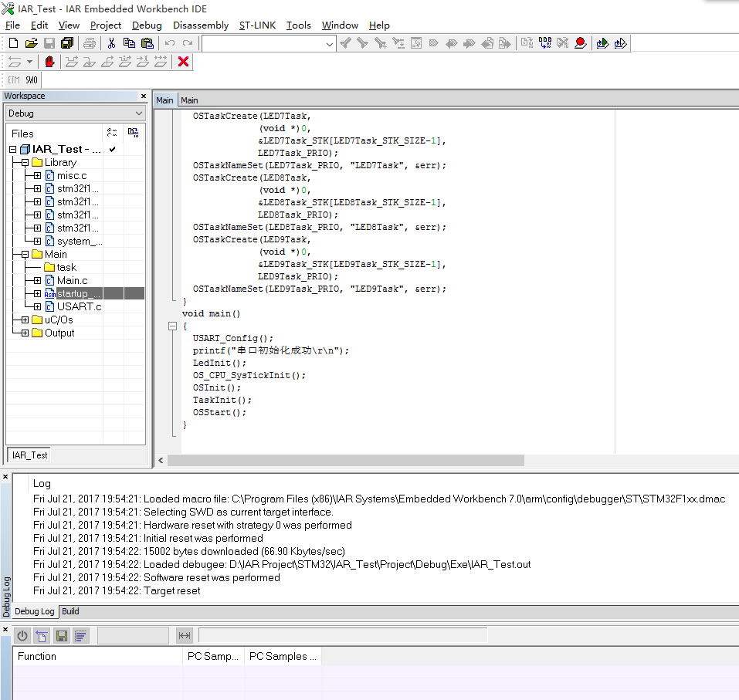The image size is (739, 700).
Task: Collapse the IAR_Test project node
Action: click(12, 149)
